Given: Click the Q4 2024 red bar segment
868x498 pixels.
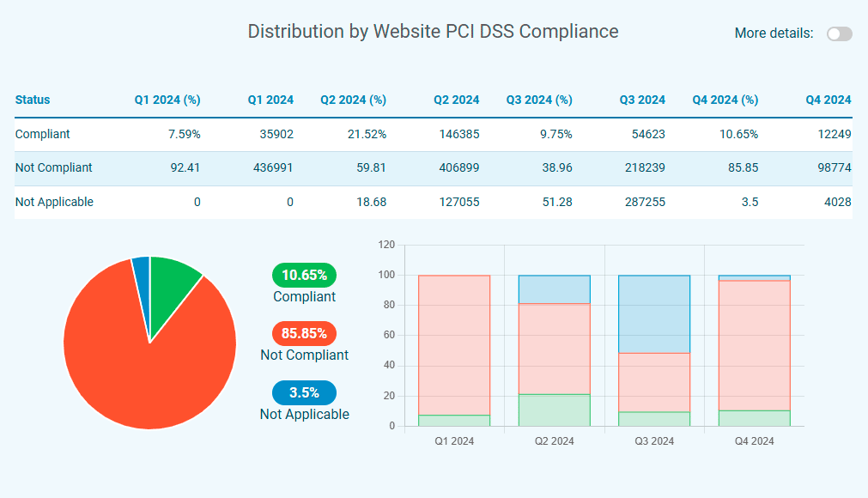Looking at the screenshot, I should click(x=754, y=343).
